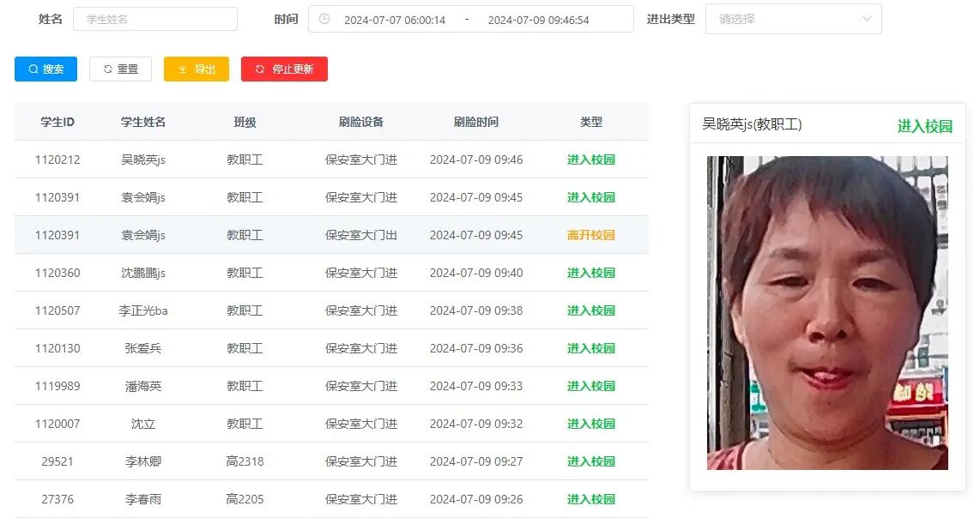Click the 学生ID column header
This screenshot has height=518, width=980.
[57, 122]
